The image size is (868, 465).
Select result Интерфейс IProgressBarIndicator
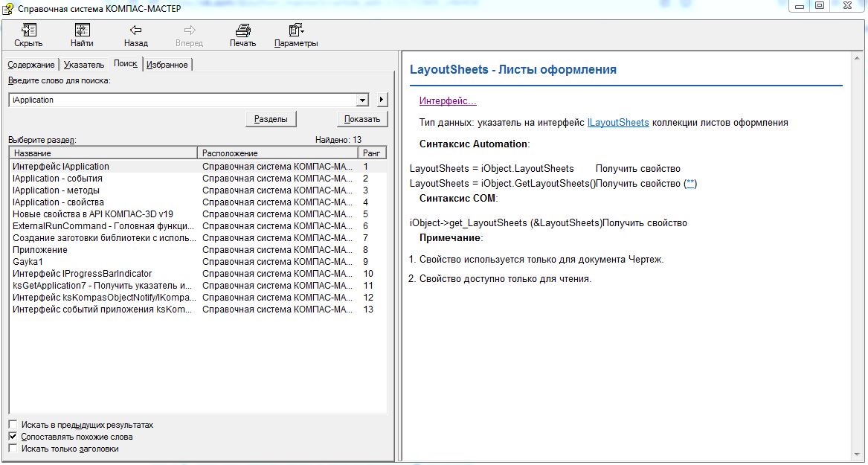coord(198,274)
